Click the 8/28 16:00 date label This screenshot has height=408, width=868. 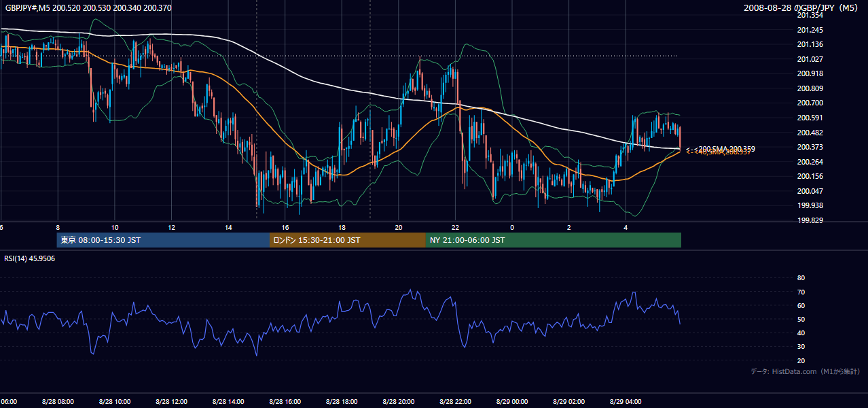(x=285, y=402)
